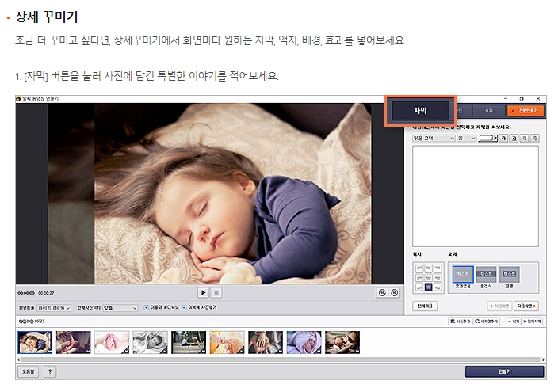Apply the second 가 underlined text style
The height and width of the screenshot is (392, 558).
tap(514, 138)
